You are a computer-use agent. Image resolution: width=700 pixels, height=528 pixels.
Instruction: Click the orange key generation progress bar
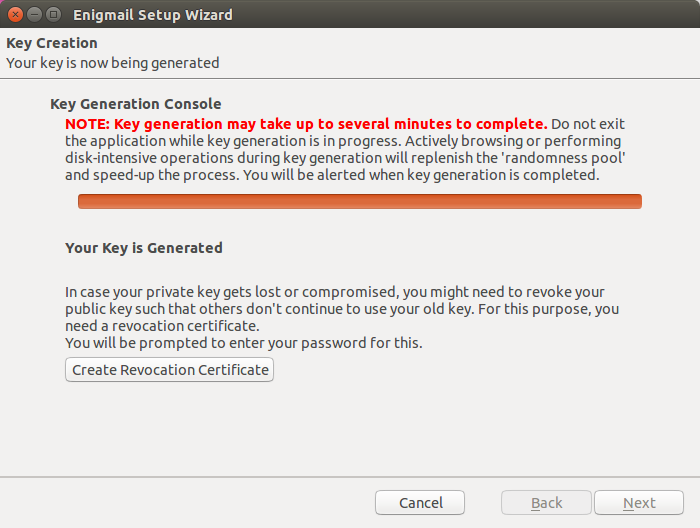tap(359, 202)
